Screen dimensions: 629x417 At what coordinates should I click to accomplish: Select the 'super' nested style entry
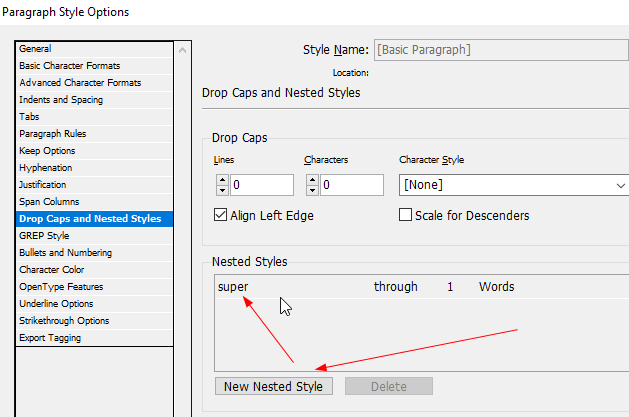point(233,287)
